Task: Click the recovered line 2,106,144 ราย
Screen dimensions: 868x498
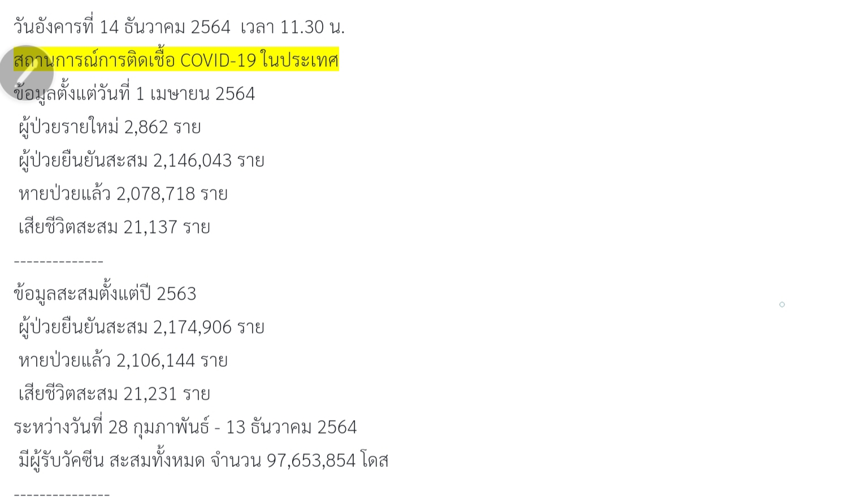Action: pyautogui.click(x=123, y=360)
